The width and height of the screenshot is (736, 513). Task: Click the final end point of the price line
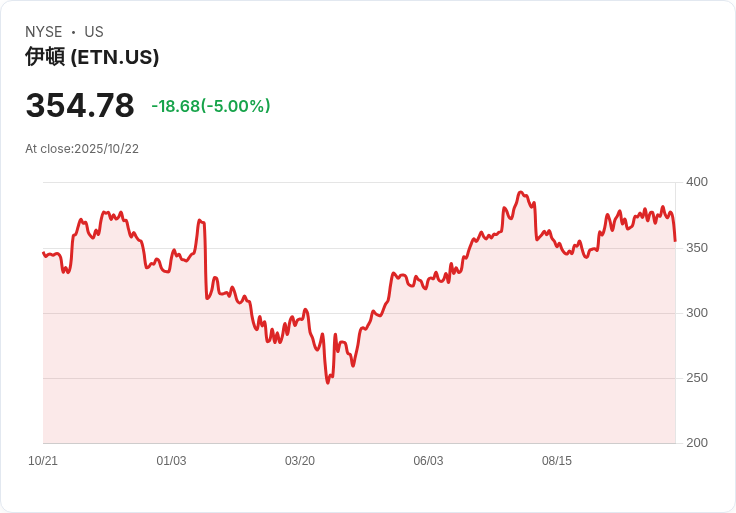(x=675, y=240)
